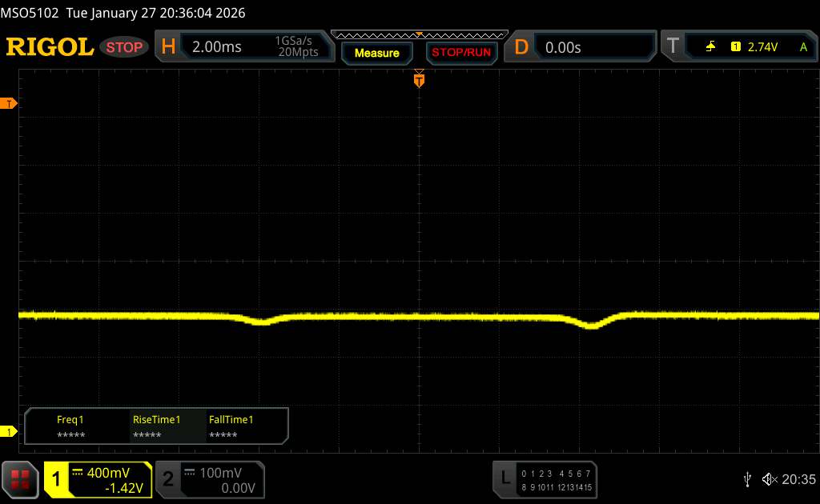820x504 pixels.
Task: Open the red function navigation menu icon
Action: (21, 479)
